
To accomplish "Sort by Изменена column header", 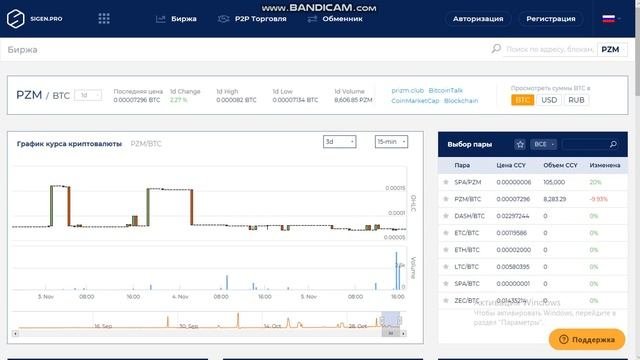I will [x=605, y=165].
